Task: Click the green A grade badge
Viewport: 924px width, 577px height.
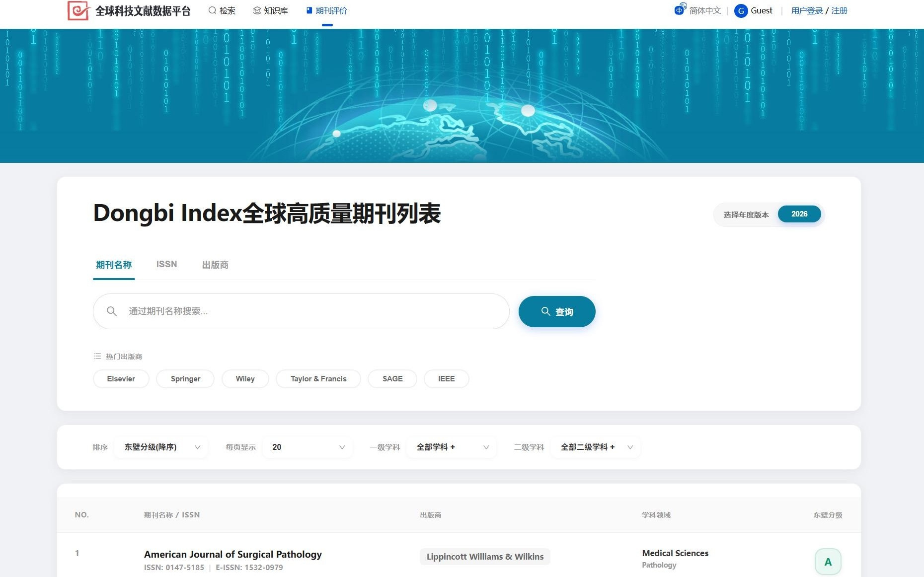Action: click(828, 561)
